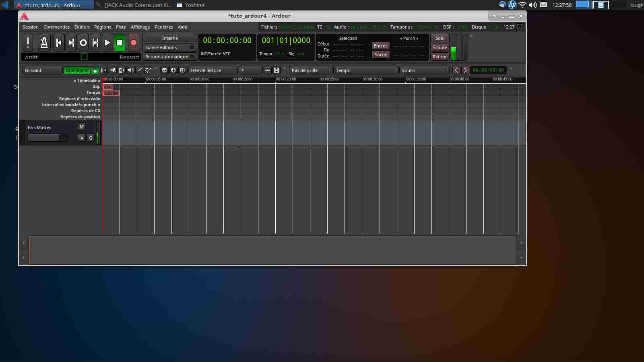Play the selected range
The height and width of the screenshot is (362, 644).
[95, 43]
